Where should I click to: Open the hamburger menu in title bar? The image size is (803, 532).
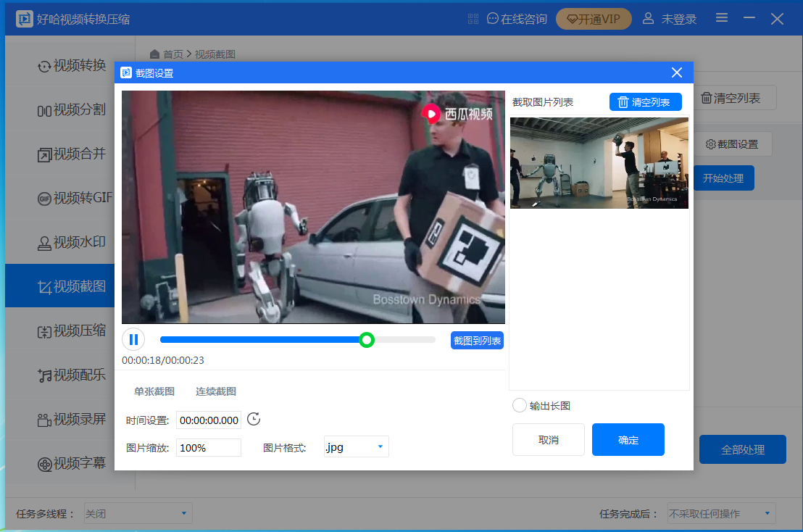(721, 17)
